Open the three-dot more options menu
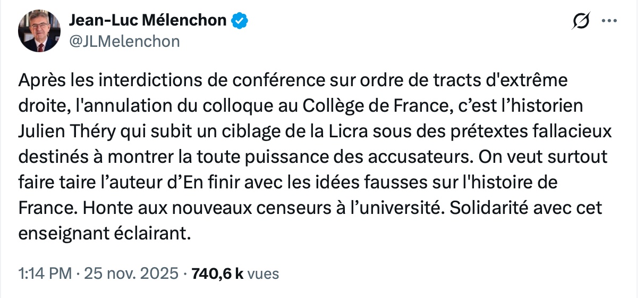Screen dimensions: 644x298 (x=608, y=21)
